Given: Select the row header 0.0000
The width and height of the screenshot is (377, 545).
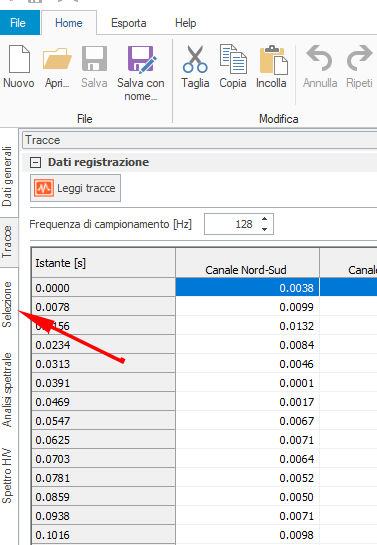Looking at the screenshot, I should (103, 287).
